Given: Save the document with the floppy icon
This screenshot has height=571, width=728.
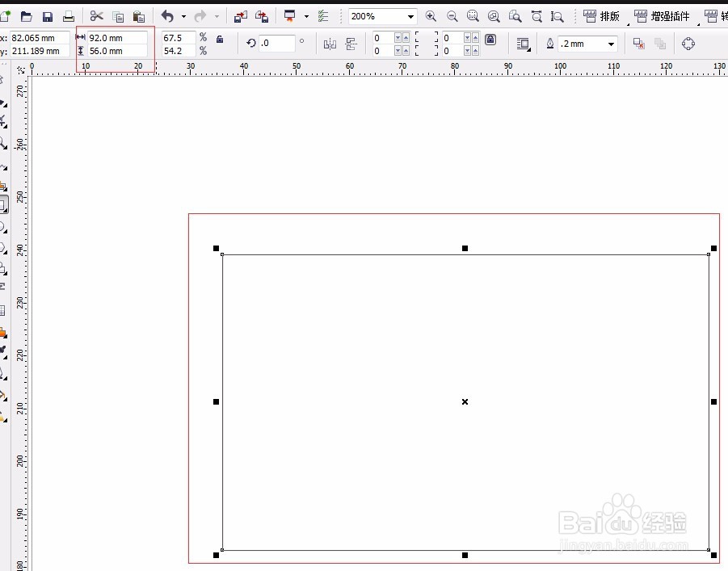Looking at the screenshot, I should click(x=48, y=17).
